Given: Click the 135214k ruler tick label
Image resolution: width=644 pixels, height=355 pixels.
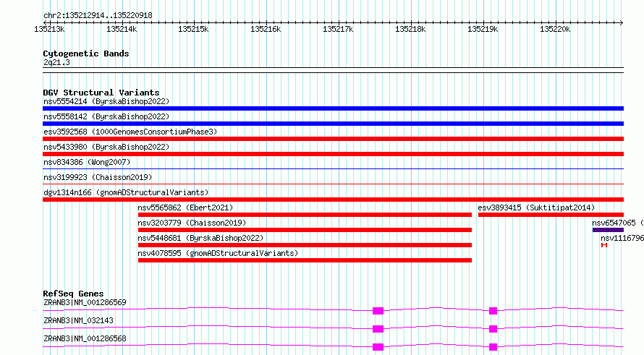Looking at the screenshot, I should 122,29.
